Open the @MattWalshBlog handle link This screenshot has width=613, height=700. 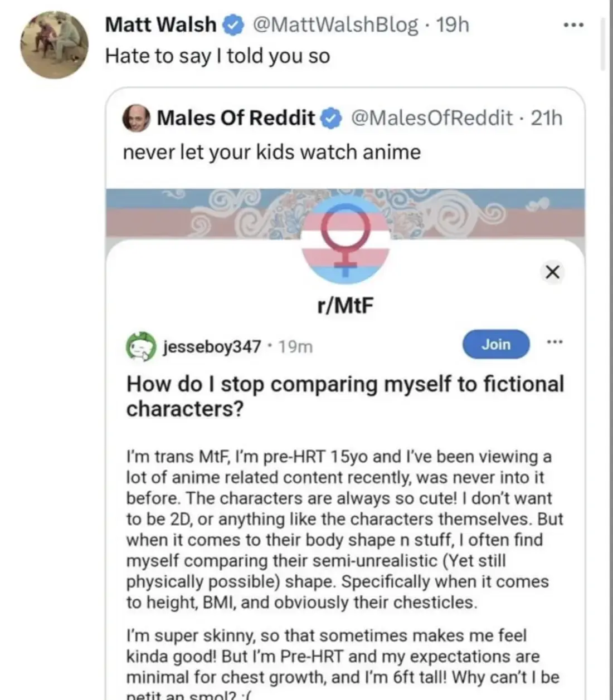coord(335,25)
